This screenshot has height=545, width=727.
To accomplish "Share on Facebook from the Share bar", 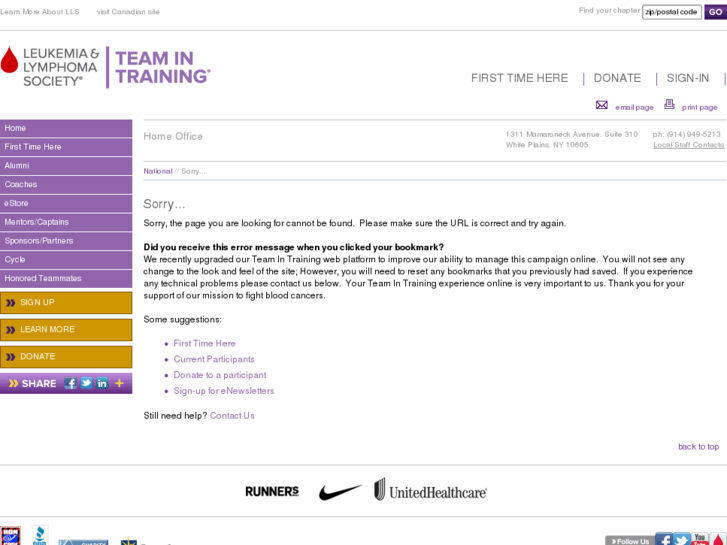I will click(x=70, y=383).
